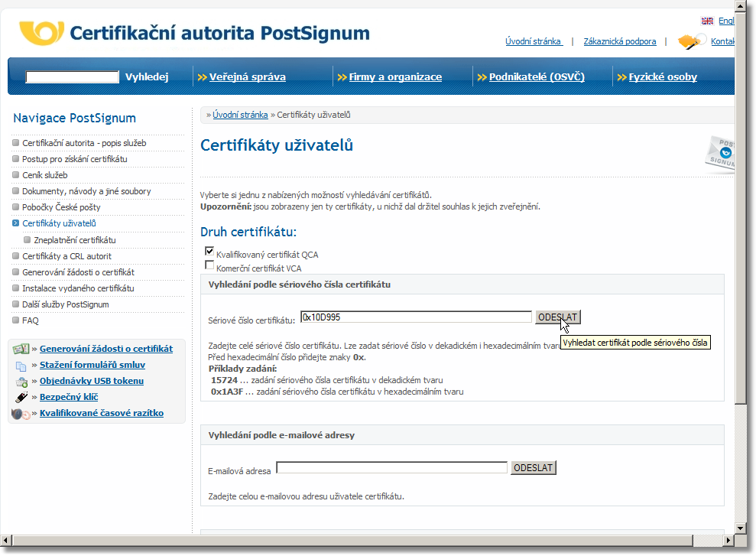The image size is (756, 556).
Task: Open Certifikáty a CRL autorit
Action: point(67,256)
